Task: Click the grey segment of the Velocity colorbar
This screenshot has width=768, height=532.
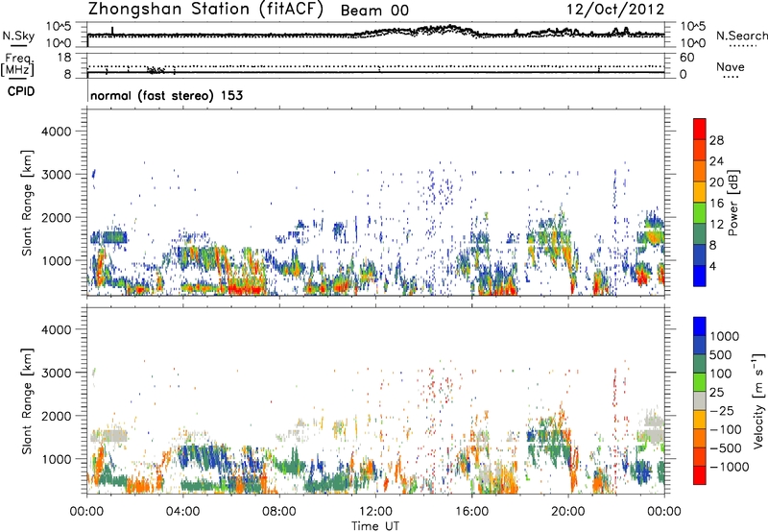Action: pos(700,401)
